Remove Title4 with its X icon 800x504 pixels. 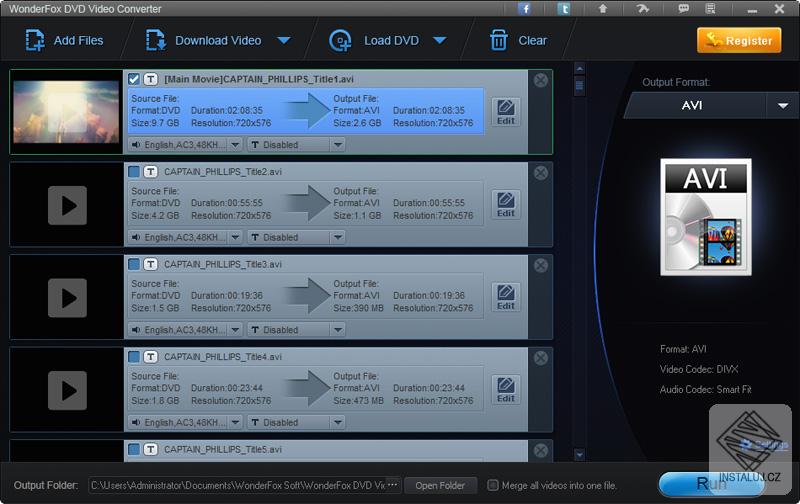[541, 358]
